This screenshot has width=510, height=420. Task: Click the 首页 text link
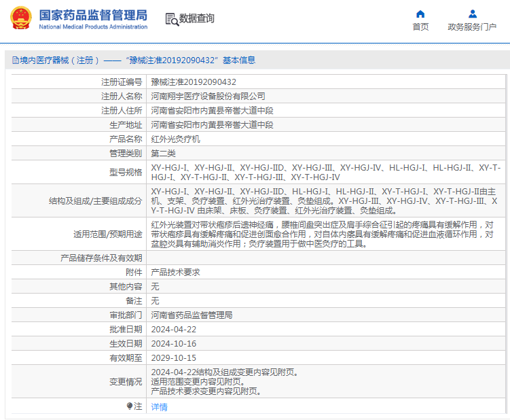point(420,27)
